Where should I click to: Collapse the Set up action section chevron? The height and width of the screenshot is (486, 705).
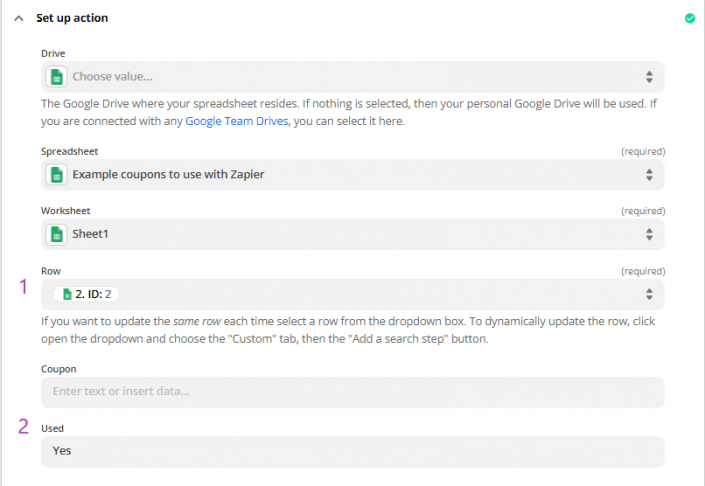[19, 18]
